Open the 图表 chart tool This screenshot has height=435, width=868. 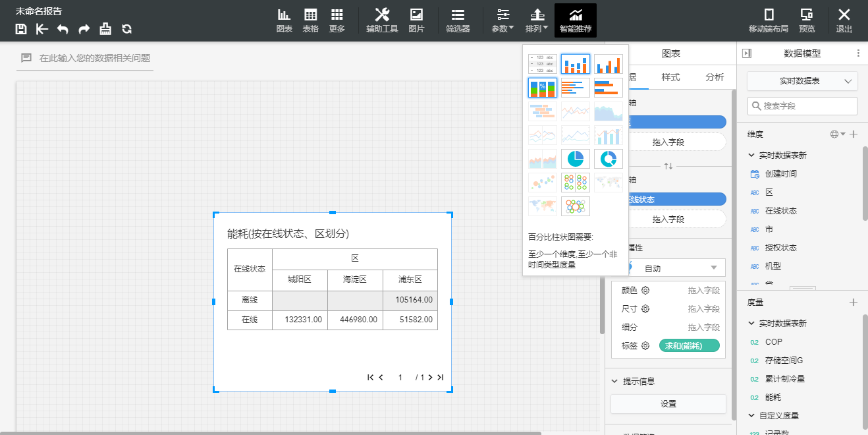[x=285, y=21]
